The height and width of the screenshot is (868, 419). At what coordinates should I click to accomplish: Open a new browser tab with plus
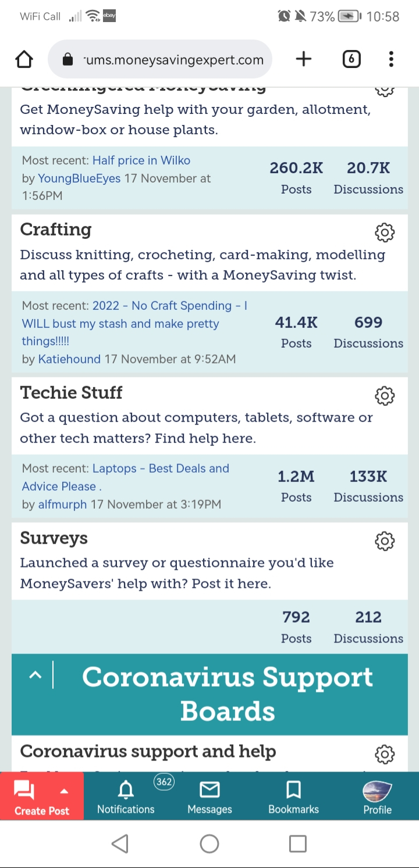(304, 59)
